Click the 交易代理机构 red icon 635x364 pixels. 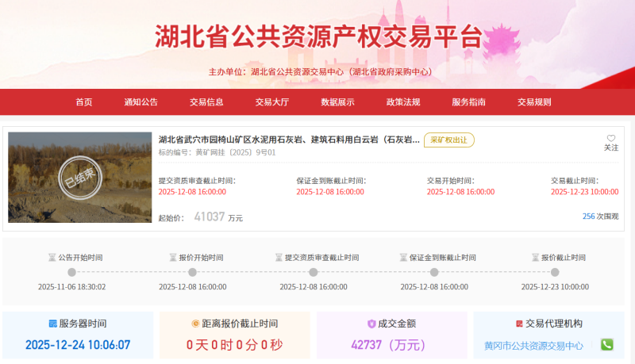519,324
